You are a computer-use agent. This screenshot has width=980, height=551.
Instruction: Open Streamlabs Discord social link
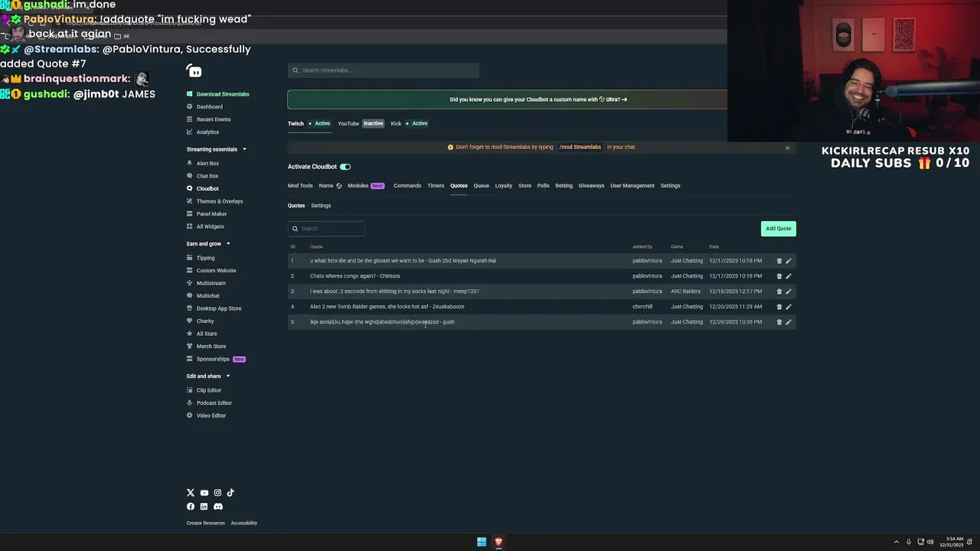(x=217, y=507)
